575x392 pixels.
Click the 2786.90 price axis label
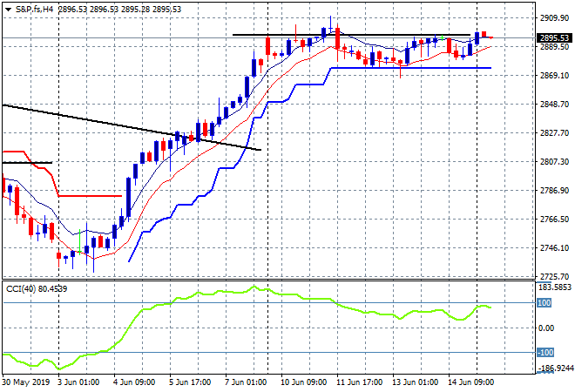554,190
